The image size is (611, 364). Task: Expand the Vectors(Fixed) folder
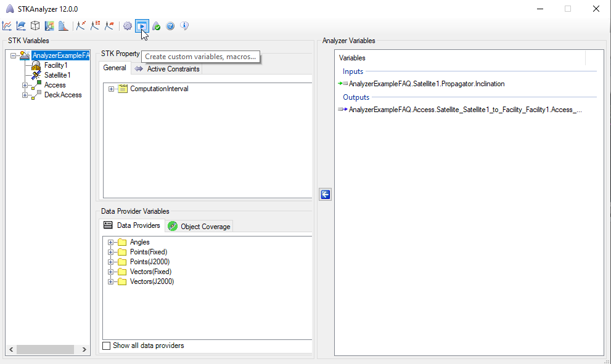(x=110, y=272)
